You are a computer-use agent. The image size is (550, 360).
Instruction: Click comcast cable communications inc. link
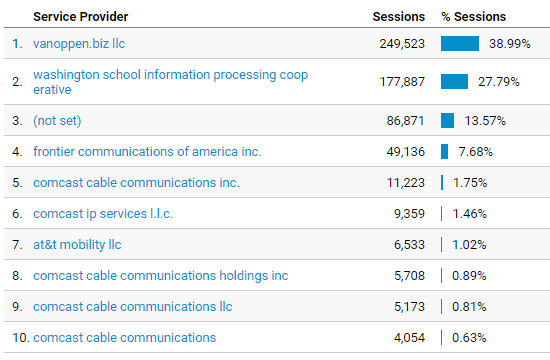click(136, 182)
